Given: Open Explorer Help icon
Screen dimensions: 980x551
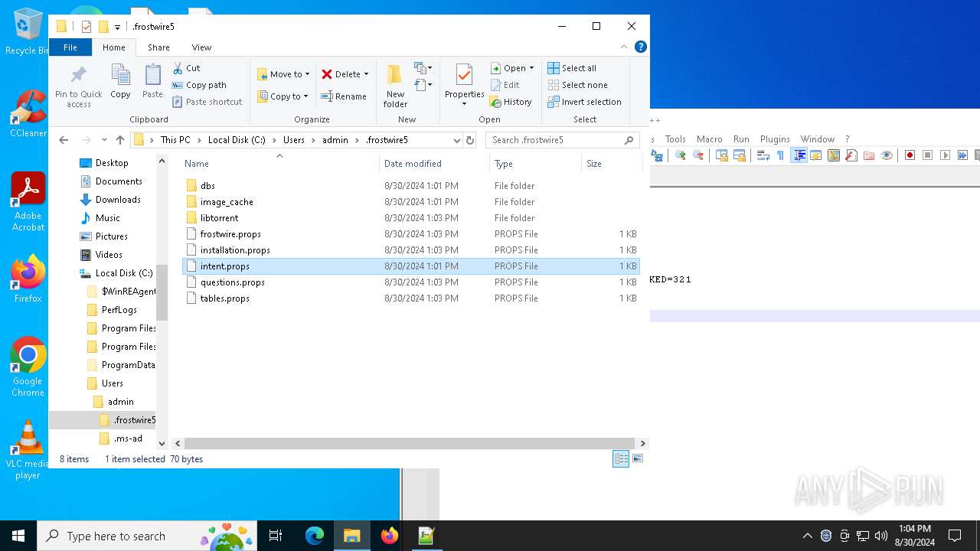Looking at the screenshot, I should coord(641,47).
